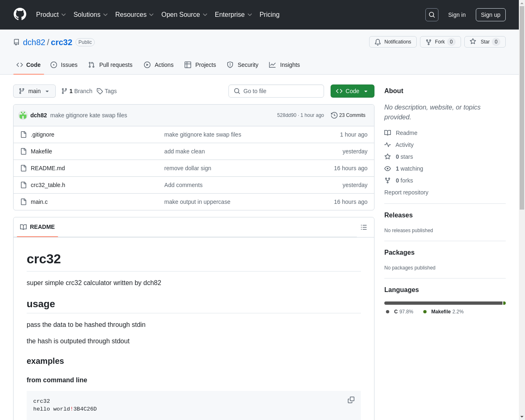Open the dch82 owner link in title
Image resolution: width=525 pixels, height=420 pixels.
34,42
